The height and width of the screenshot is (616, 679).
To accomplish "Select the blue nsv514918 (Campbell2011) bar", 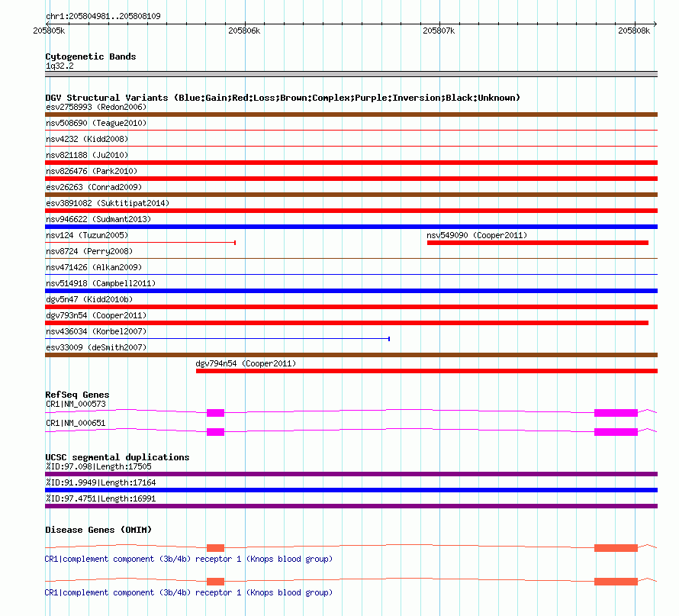I will pyautogui.click(x=351, y=291).
